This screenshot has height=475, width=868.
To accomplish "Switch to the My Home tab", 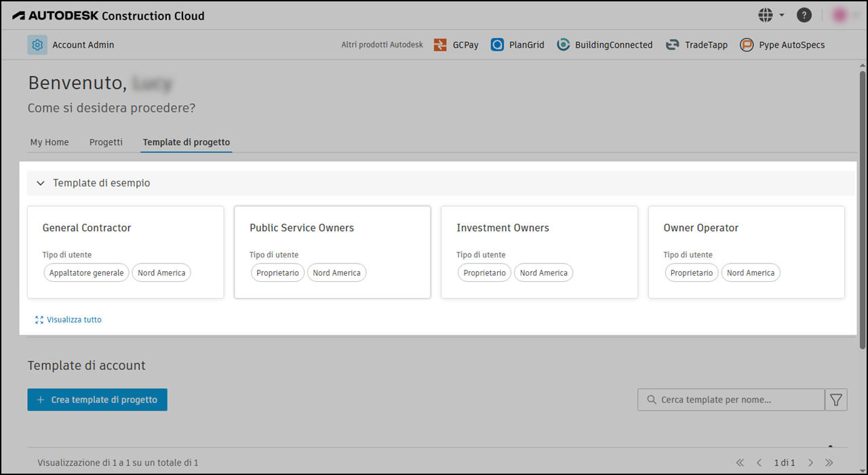I will point(49,142).
